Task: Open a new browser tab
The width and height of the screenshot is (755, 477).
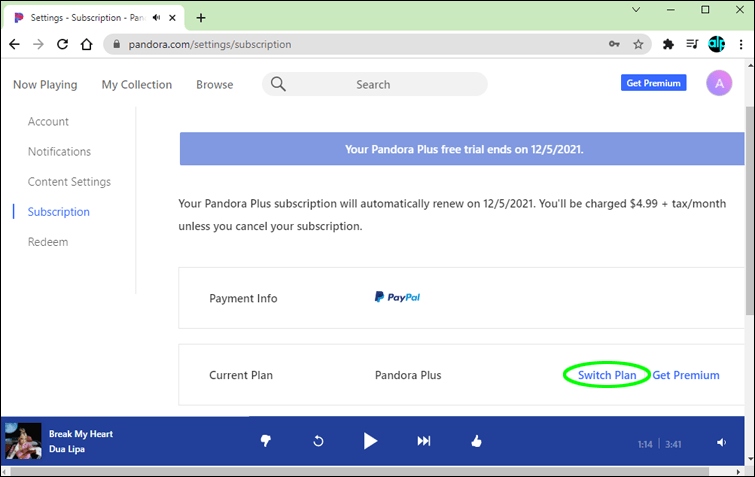Action: (201, 18)
